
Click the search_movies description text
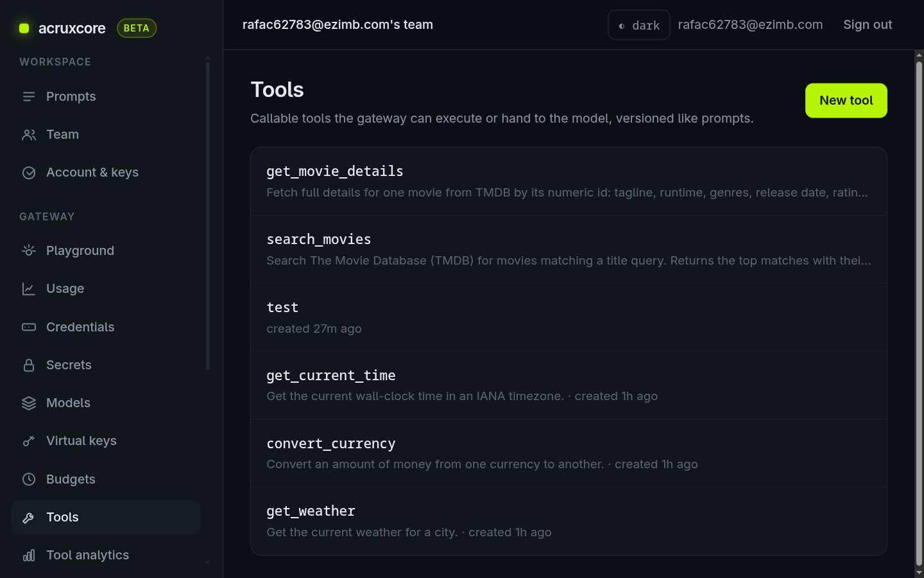[x=569, y=261]
